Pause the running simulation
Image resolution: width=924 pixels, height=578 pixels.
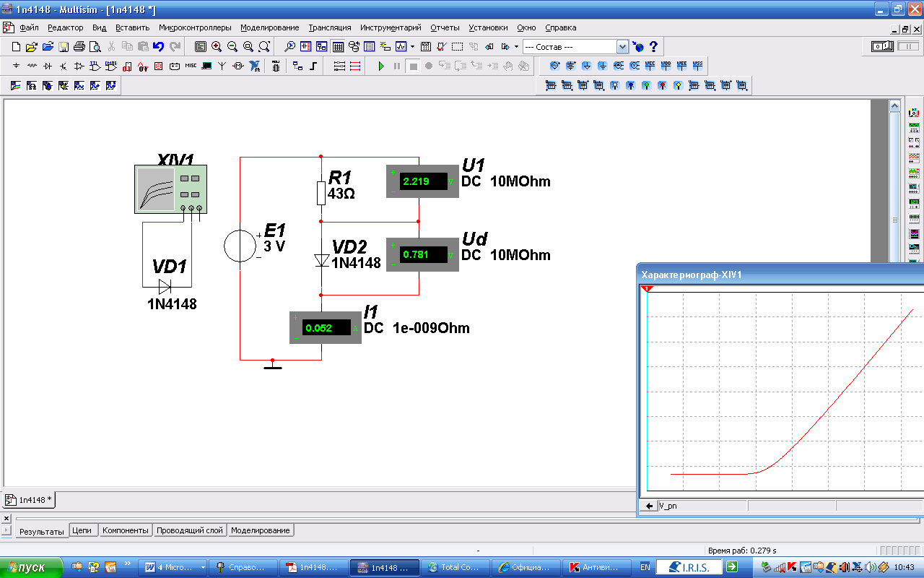coord(397,66)
